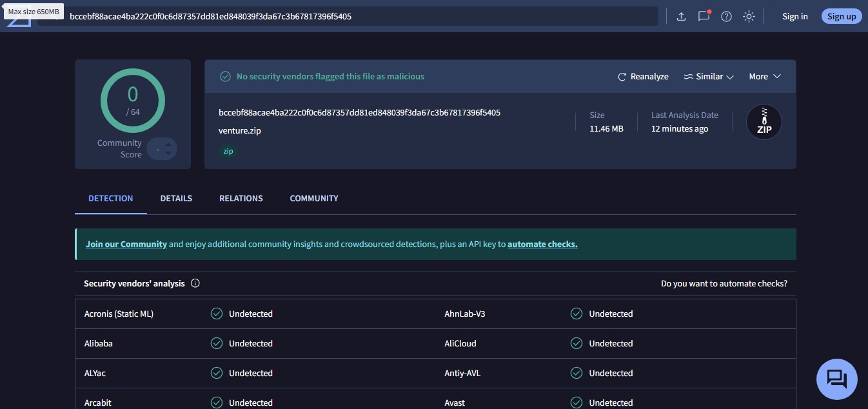Expand the More dropdown menu

(x=764, y=77)
